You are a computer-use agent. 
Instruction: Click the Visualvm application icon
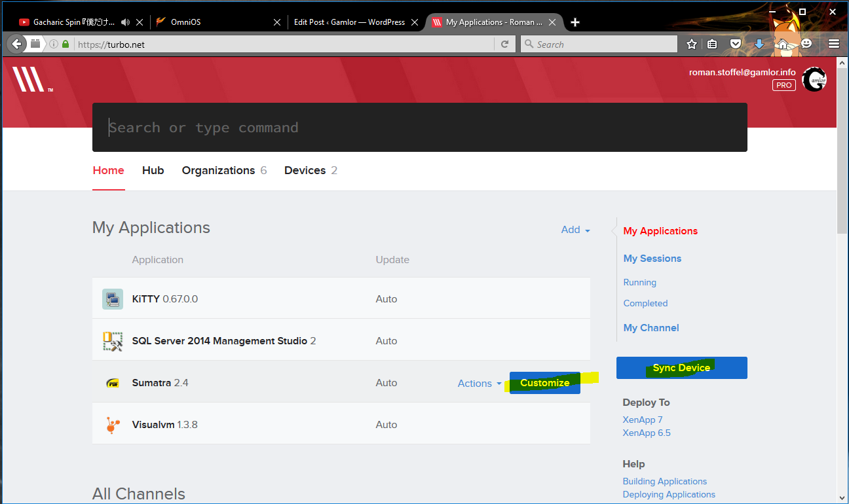(x=113, y=425)
